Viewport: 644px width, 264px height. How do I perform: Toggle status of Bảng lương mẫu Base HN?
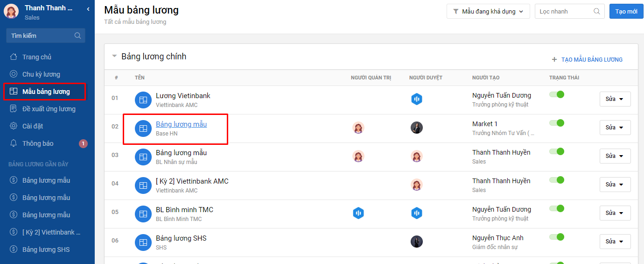(x=557, y=123)
